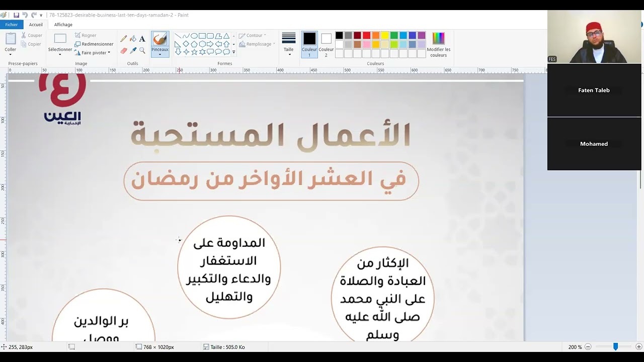This screenshot has height=362, width=644.
Task: Select the presenter video thumbnail
Action: (x=594, y=37)
